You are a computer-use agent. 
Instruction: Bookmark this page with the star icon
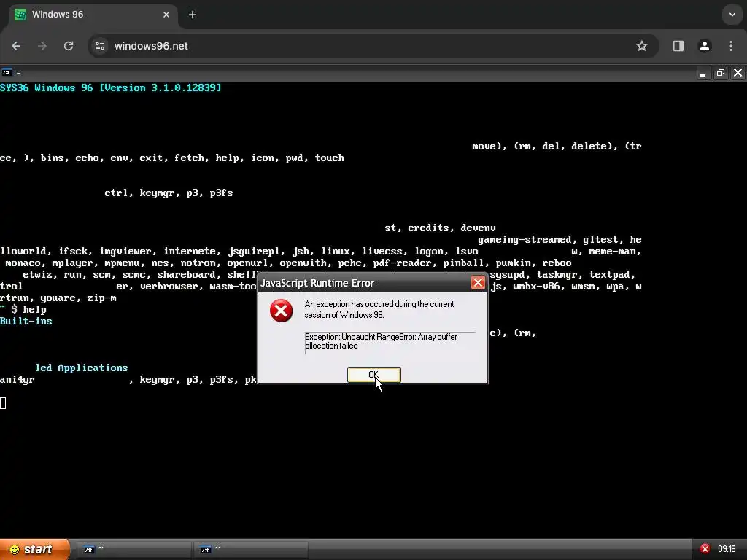pyautogui.click(x=642, y=46)
